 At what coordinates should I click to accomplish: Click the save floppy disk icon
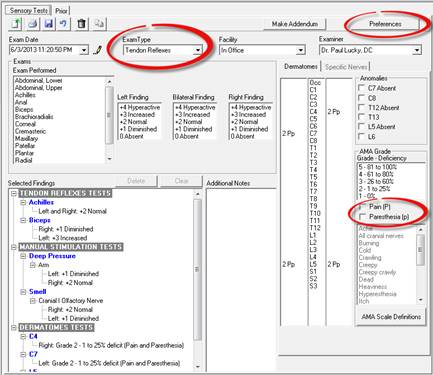pyautogui.click(x=49, y=24)
